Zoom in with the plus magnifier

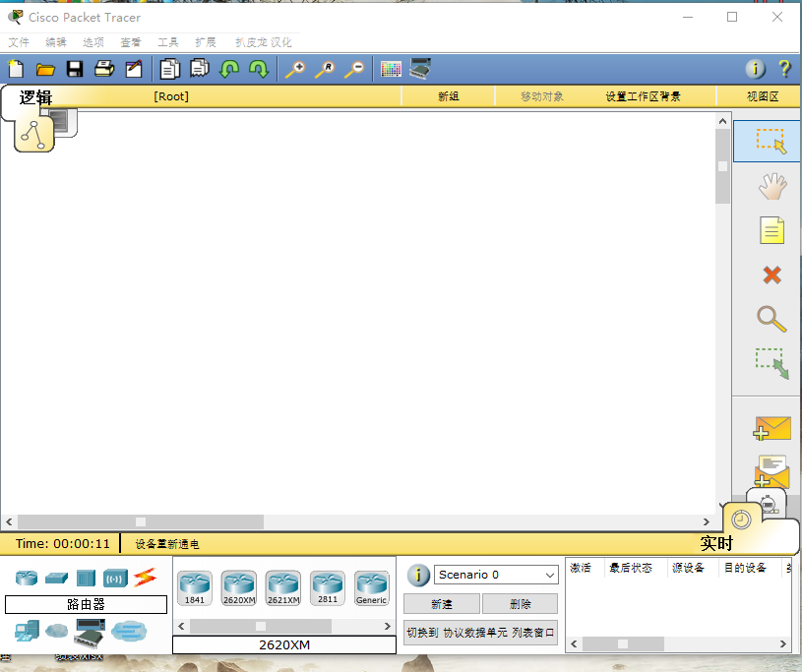click(x=295, y=69)
